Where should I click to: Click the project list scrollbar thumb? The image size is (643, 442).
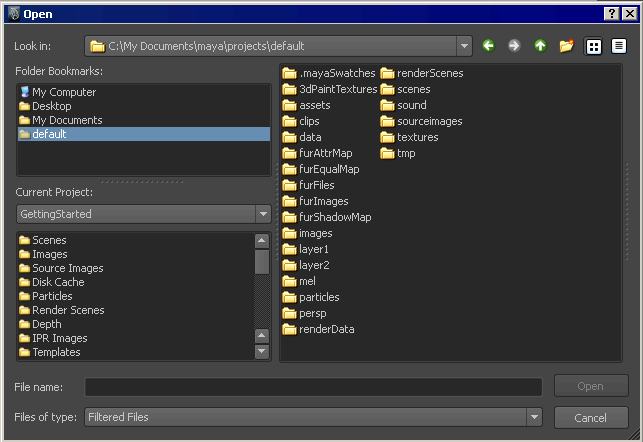[x=262, y=262]
